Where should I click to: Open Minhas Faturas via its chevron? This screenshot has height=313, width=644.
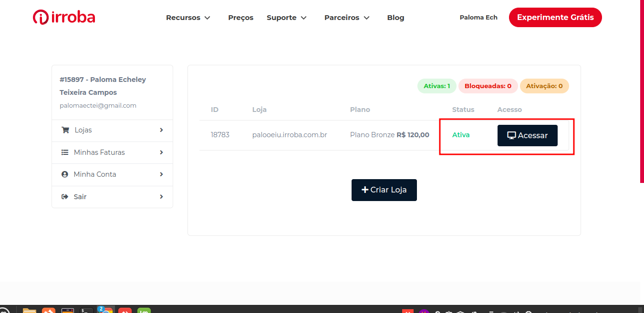(162, 152)
